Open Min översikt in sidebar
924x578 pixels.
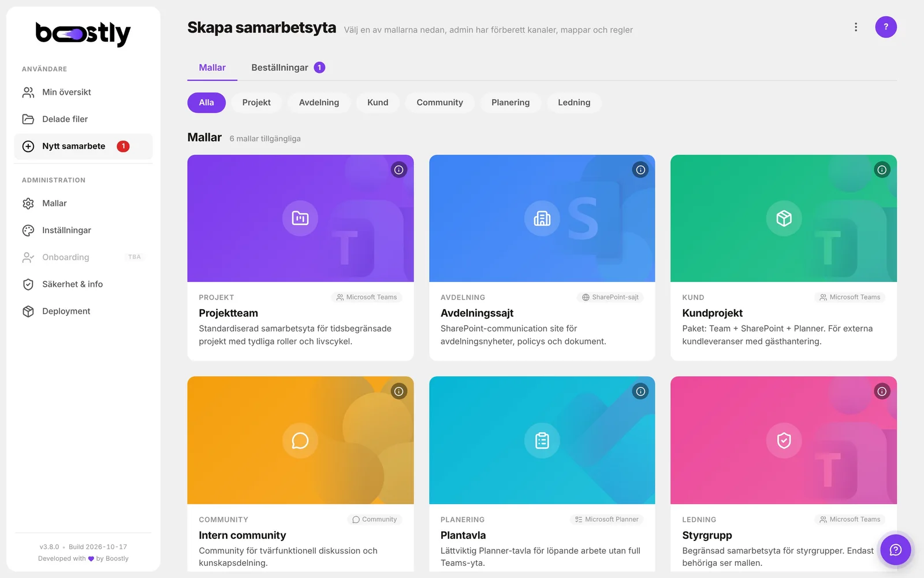(x=83, y=92)
